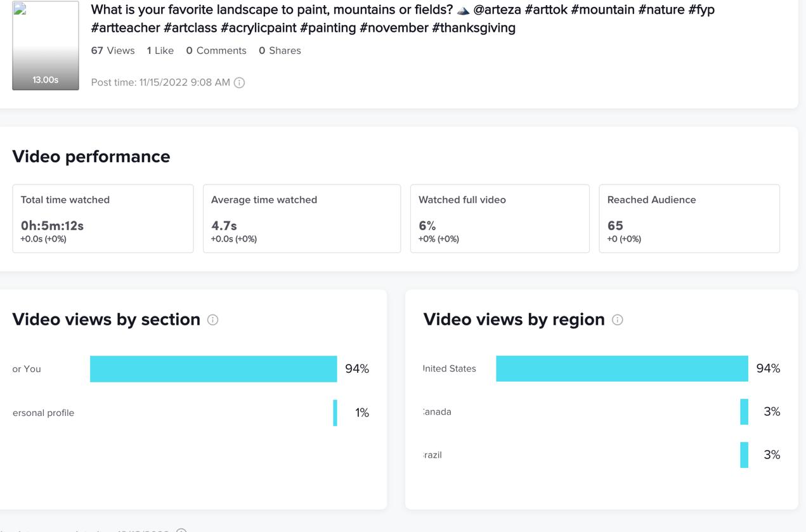The image size is (806, 532).
Task: Click the United States 94% bar
Action: pyautogui.click(x=621, y=368)
